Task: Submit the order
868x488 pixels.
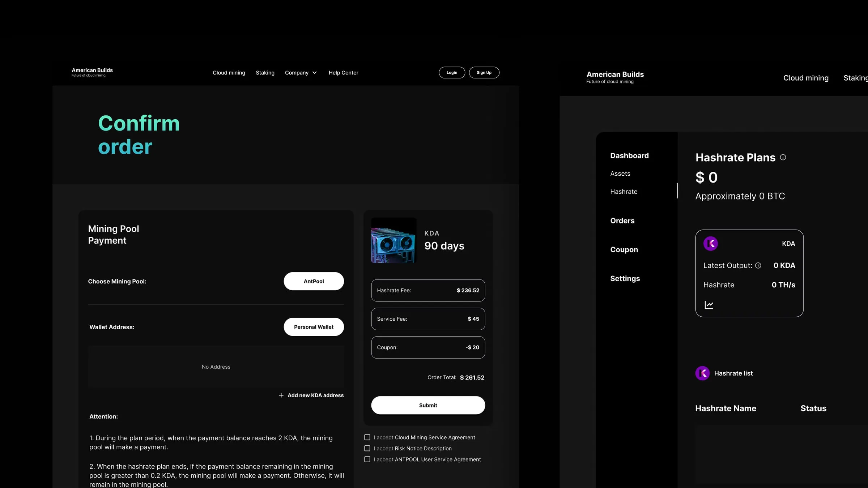Action: coord(428,405)
